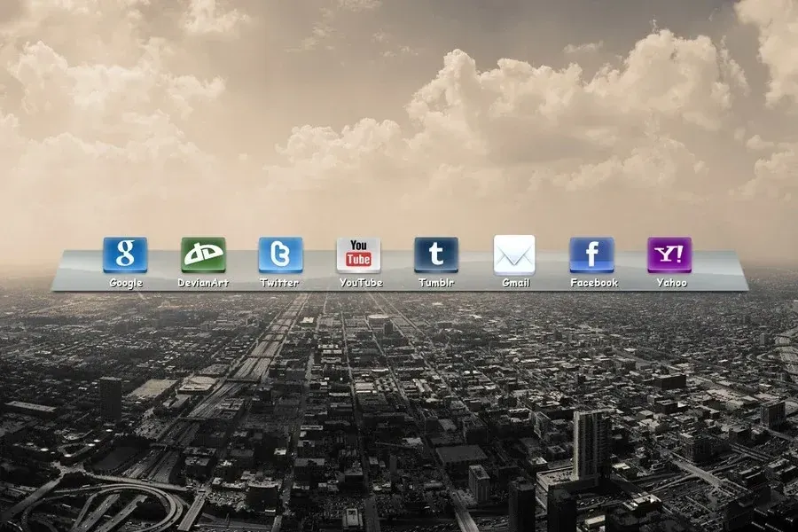Screen dimensions: 798x532
Task: Click the "Yahoo" text label
Action: (x=672, y=283)
